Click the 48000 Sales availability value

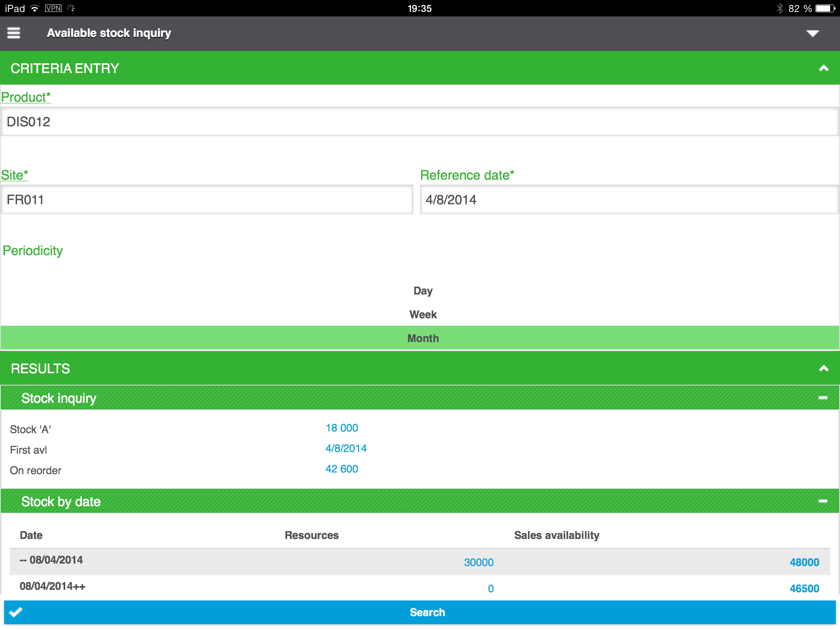[804, 562]
